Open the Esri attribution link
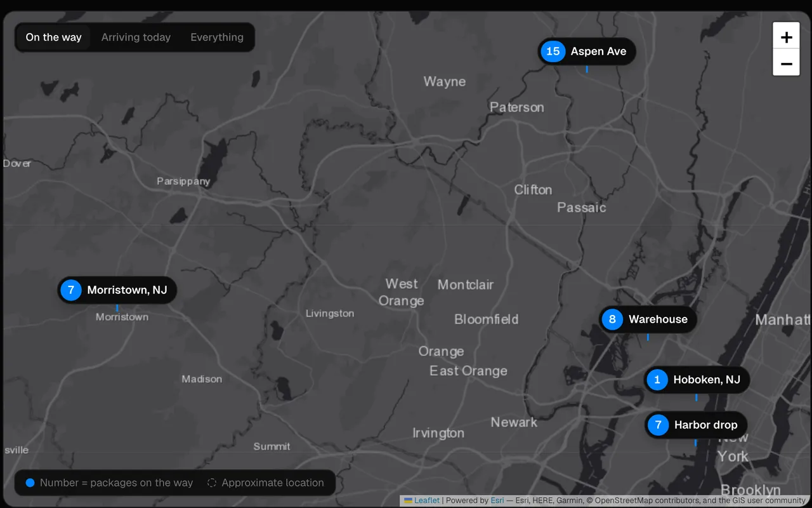Screen dimensions: 812x508 497,500
